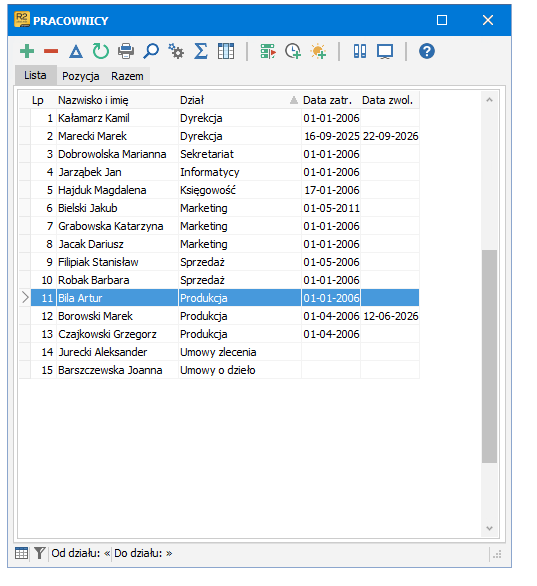537x586 pixels.
Task: Click the R2 application icon in title bar
Action: pyautogui.click(x=22, y=19)
